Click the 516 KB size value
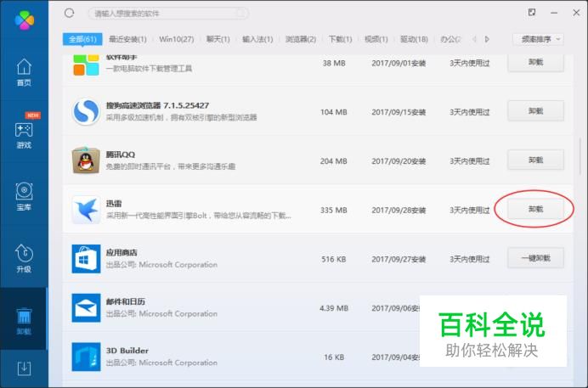 pos(334,260)
